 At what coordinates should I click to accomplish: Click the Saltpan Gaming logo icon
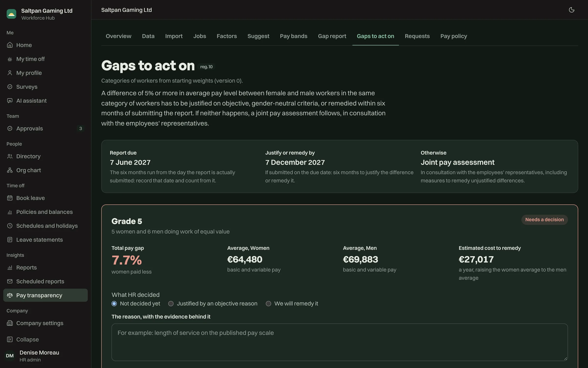click(11, 14)
